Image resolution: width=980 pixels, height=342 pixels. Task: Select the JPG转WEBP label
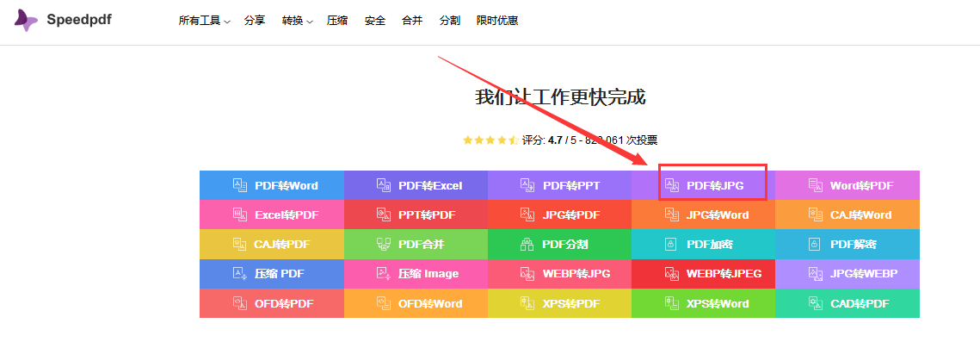pyautogui.click(x=864, y=274)
